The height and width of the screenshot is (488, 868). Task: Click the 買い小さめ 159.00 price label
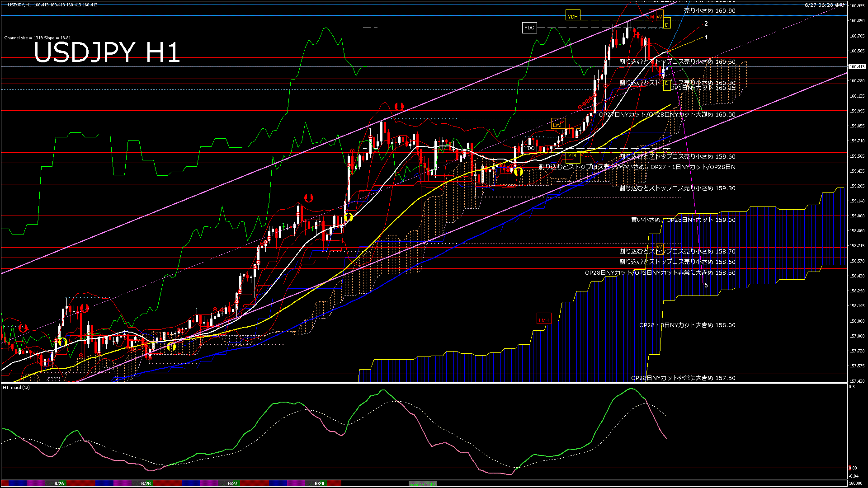coord(683,220)
